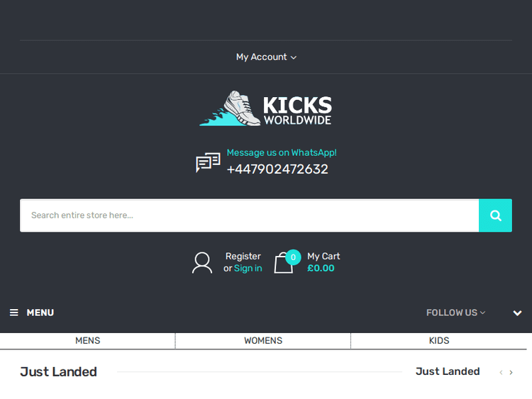Click the Register link
Viewport: 532px width, 399px height.
pyautogui.click(x=243, y=257)
